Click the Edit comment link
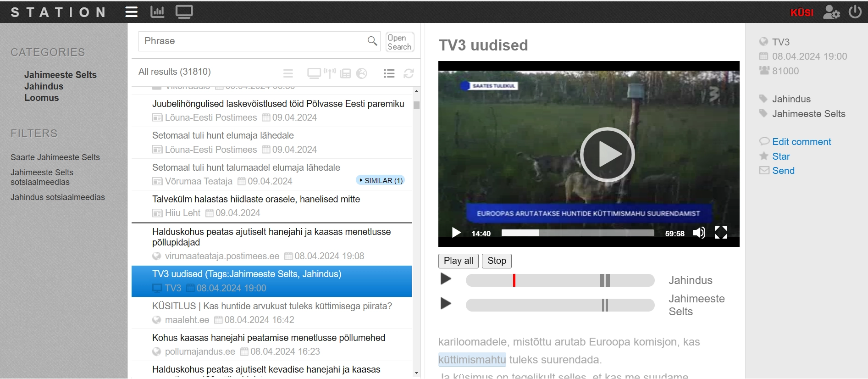The width and height of the screenshot is (868, 379). coord(801,142)
